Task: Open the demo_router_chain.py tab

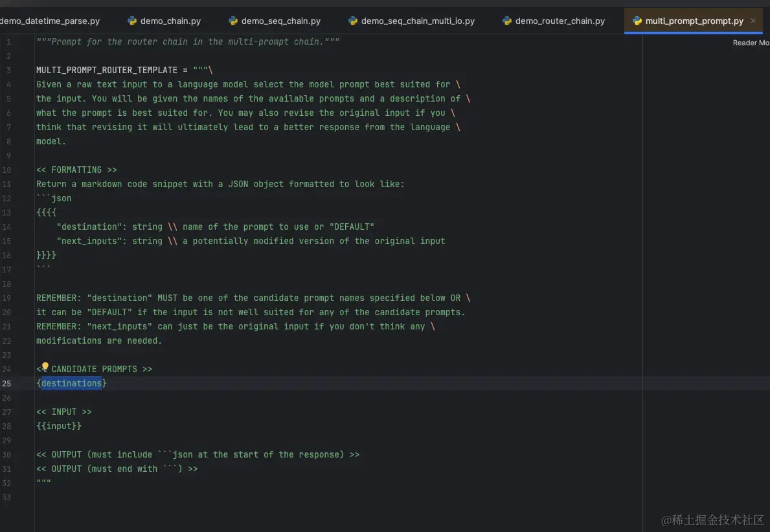Action: tap(560, 21)
